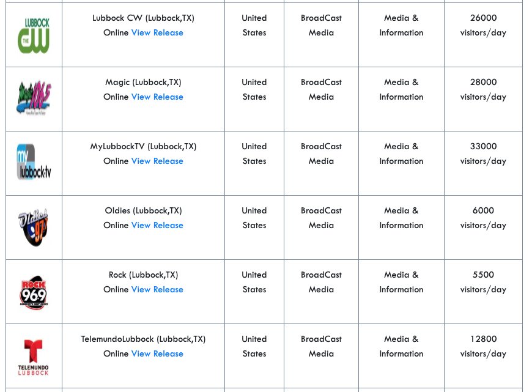Click the MyLubbockTV (Lubbock,TX) title text
This screenshot has width=532, height=392.
[x=143, y=147]
